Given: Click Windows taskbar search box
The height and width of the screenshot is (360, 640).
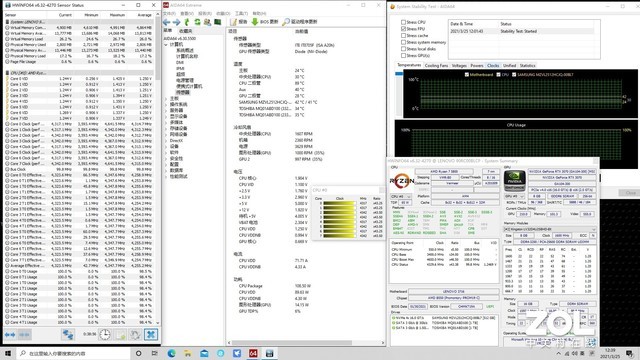Looking at the screenshot, I should 73,353.
